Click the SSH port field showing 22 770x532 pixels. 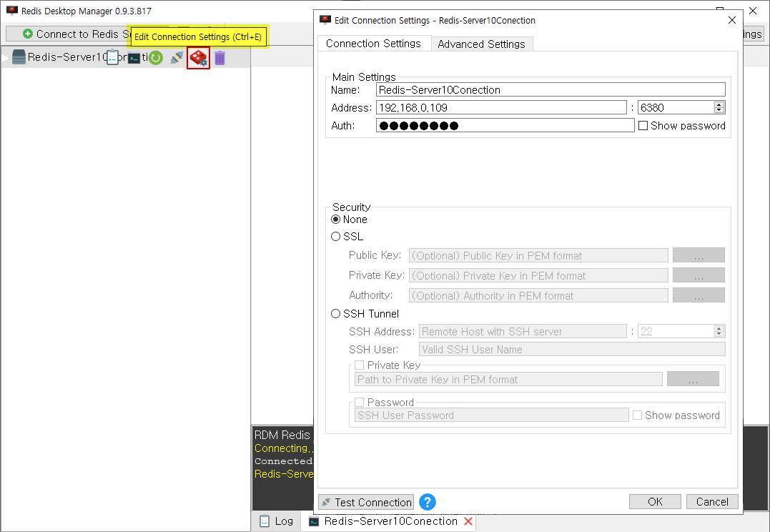[x=676, y=332]
